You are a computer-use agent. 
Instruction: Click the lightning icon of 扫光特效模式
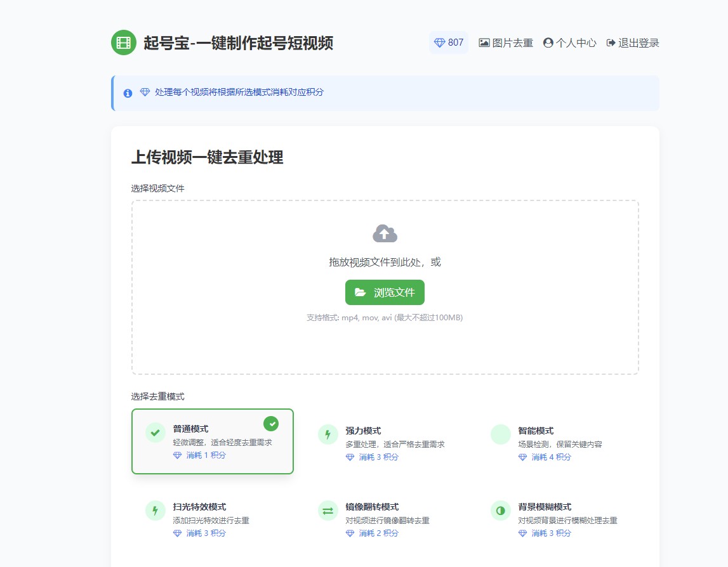tap(156, 511)
